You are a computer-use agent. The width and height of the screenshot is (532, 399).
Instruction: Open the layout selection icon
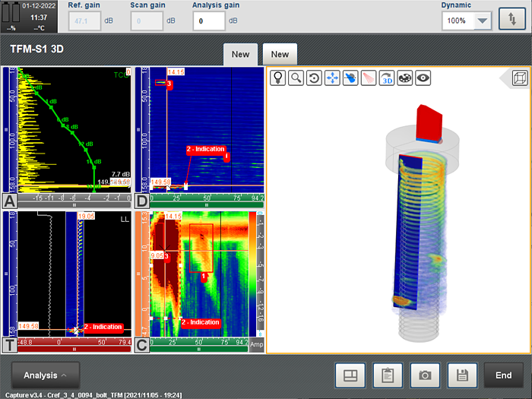(x=350, y=375)
